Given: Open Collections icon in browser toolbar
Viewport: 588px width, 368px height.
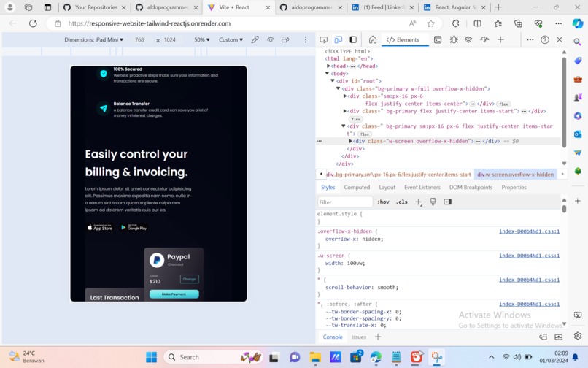Looking at the screenshot, I should (x=518, y=23).
